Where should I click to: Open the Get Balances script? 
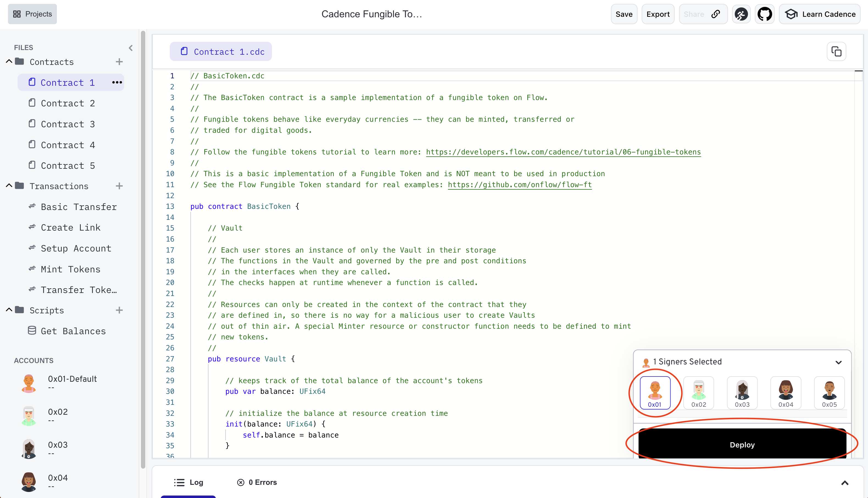pos(73,330)
